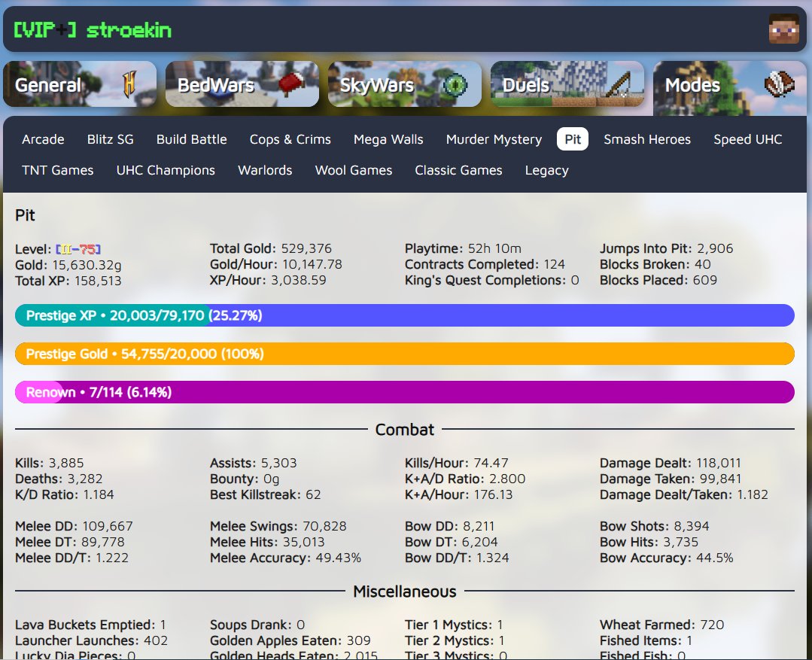Screen dimensions: 812x660
Task: Click the Prestige XP progress bar
Action: pos(405,315)
